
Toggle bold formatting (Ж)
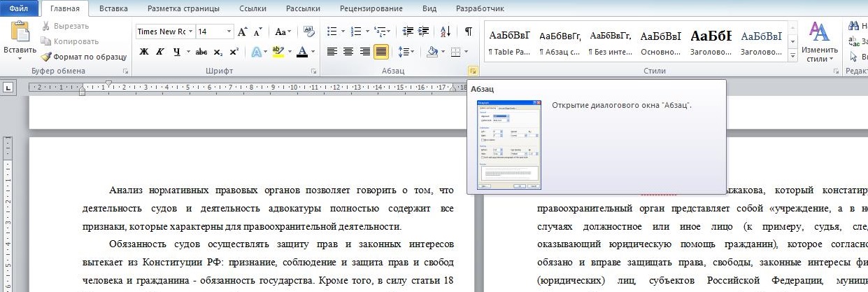tap(144, 52)
